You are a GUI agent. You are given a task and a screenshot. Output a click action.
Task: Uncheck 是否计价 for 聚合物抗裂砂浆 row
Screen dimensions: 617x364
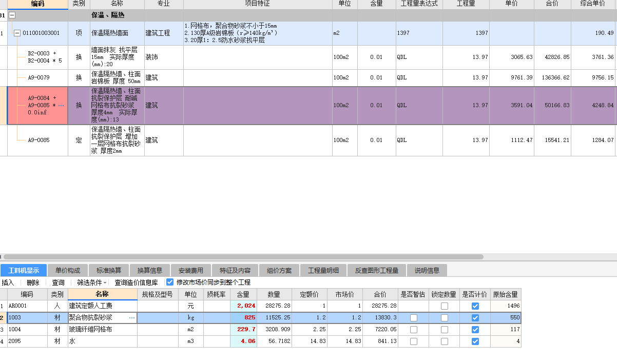[x=475, y=318]
